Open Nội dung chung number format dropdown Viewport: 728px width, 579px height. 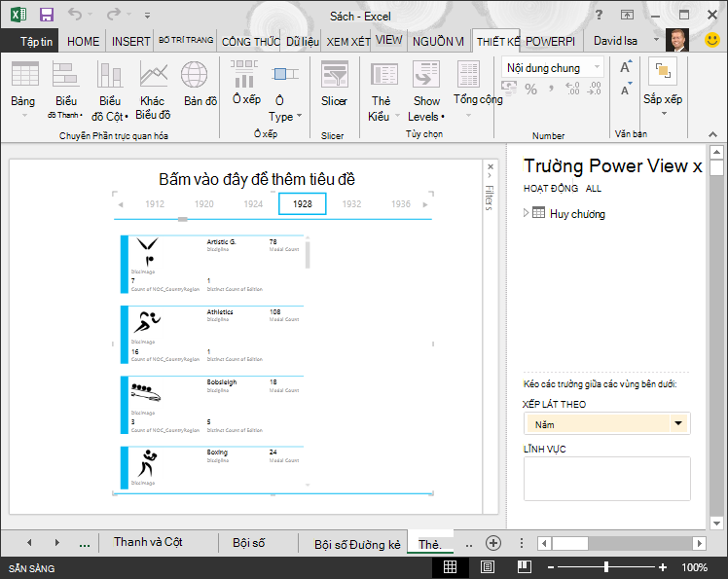point(597,67)
